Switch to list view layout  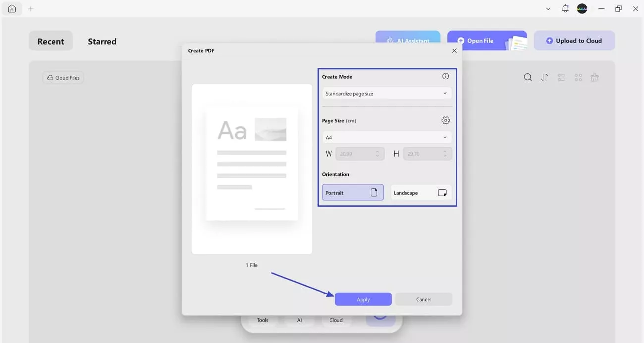pyautogui.click(x=561, y=77)
